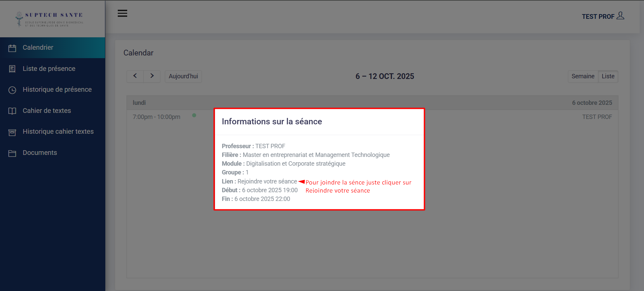Click the Rejoindre votre séance link

pyautogui.click(x=267, y=181)
